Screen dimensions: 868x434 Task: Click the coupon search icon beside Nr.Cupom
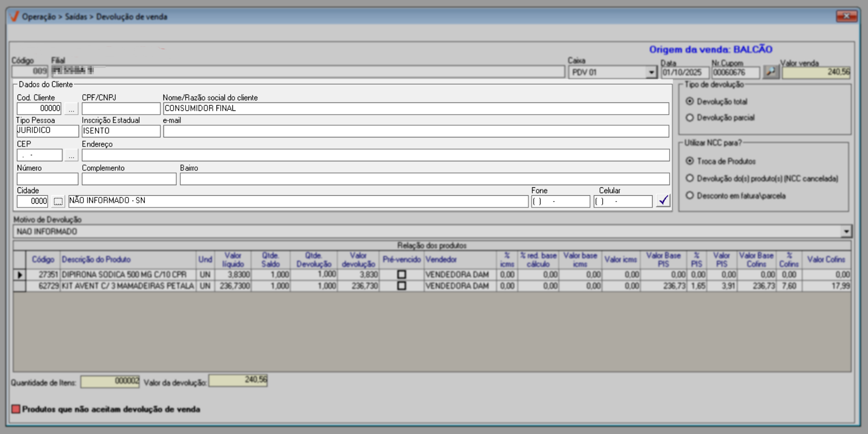tap(770, 72)
